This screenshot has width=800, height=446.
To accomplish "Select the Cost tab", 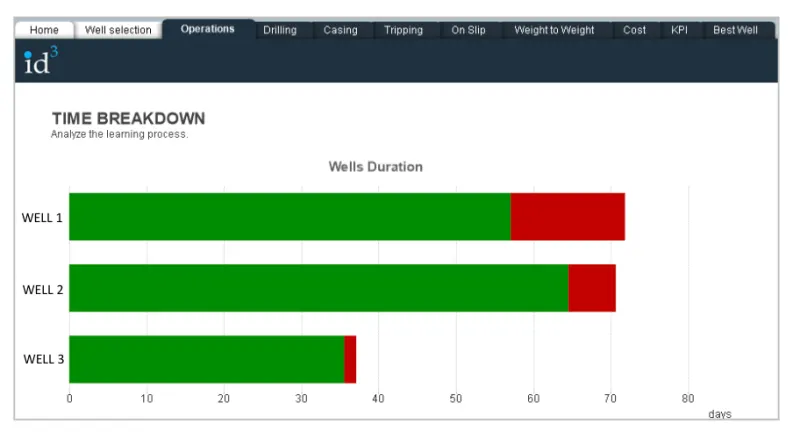I will [x=635, y=30].
